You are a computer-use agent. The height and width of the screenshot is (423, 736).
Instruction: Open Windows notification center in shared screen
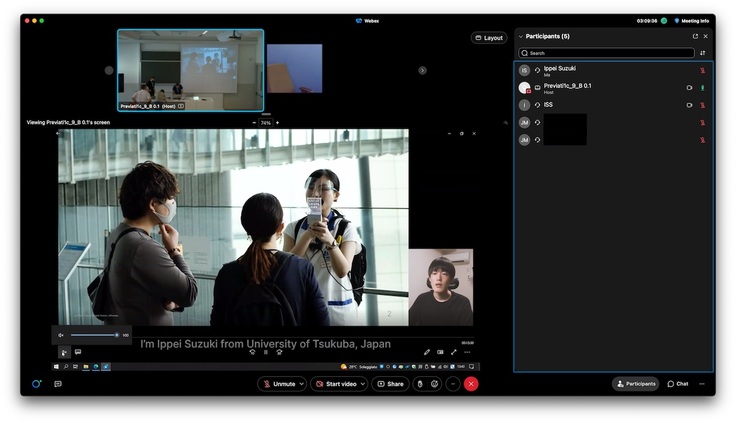pos(471,367)
